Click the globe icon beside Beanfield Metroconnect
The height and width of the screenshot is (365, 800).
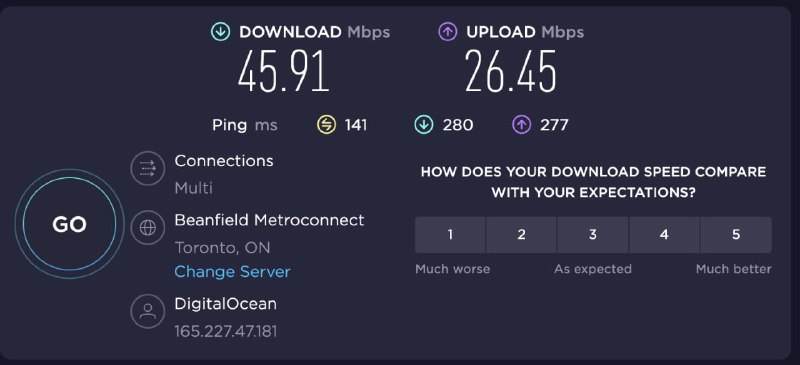147,228
